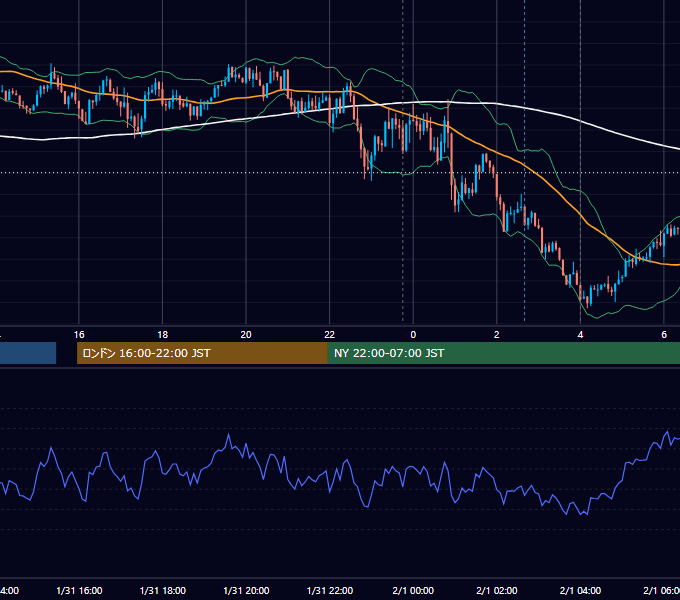
Task: Click the 2 hour label on the price chart axis
Action: [497, 335]
